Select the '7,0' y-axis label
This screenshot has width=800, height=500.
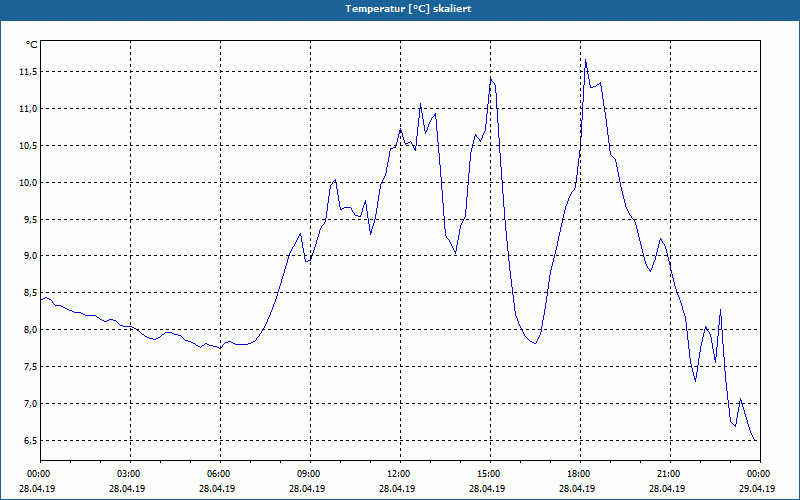pyautogui.click(x=30, y=404)
